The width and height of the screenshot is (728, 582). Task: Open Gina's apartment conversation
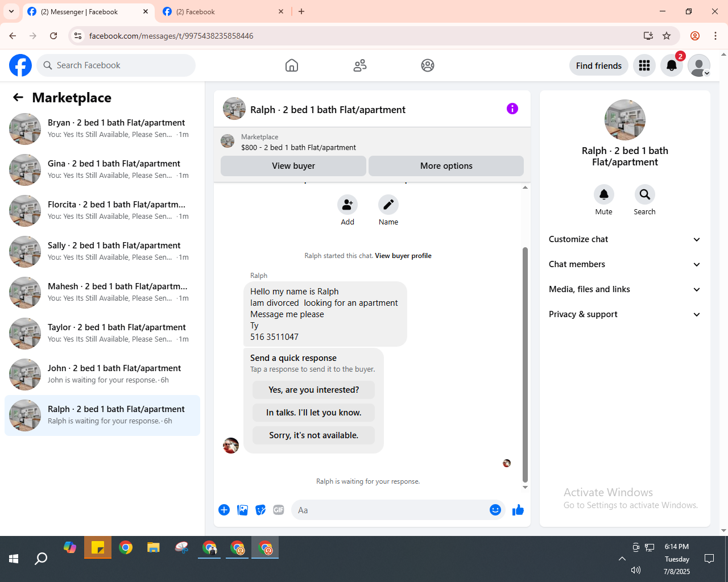point(102,170)
